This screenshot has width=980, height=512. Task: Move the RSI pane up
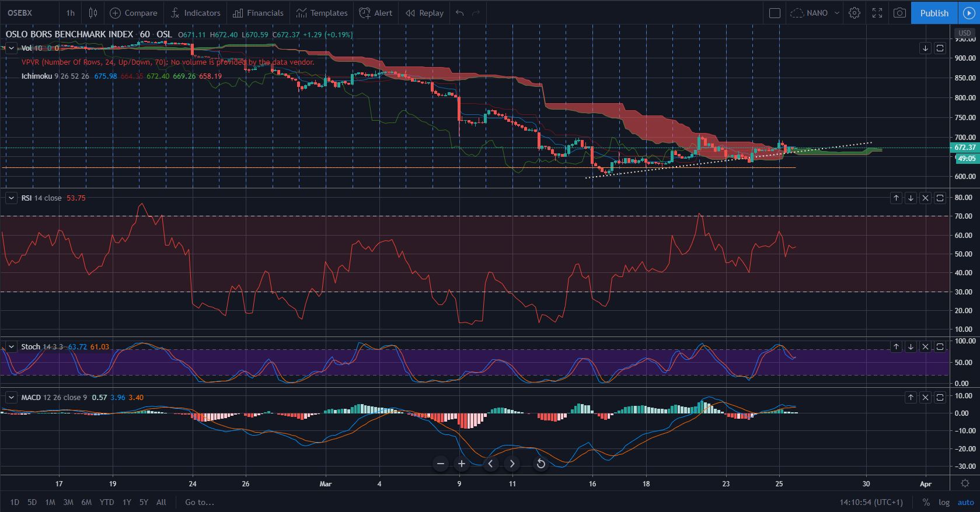896,198
